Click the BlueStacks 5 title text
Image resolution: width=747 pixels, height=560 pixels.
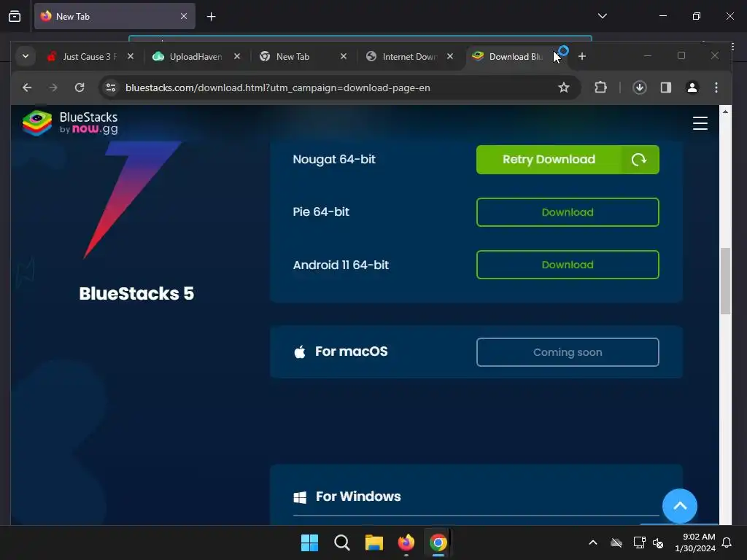[136, 293]
